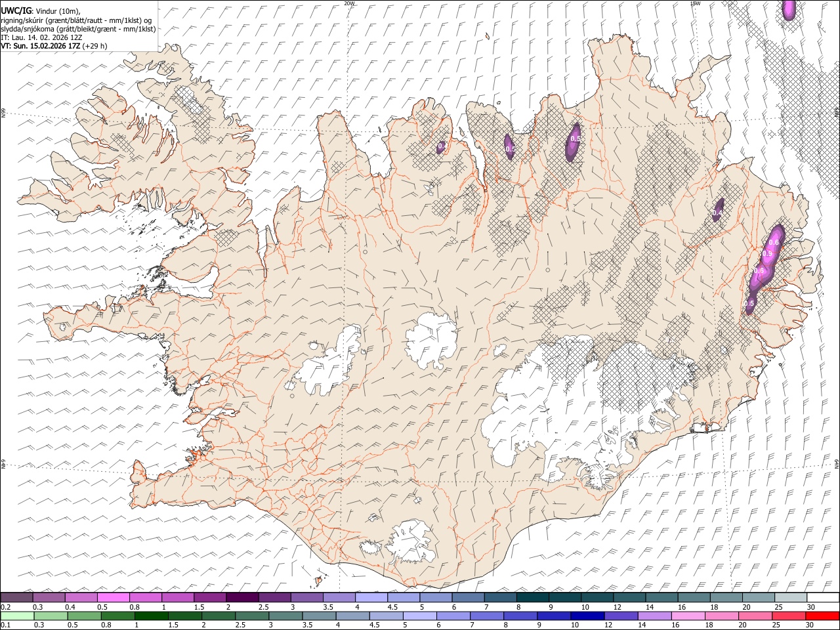Click the UWC/IG title text
The width and height of the screenshot is (840, 630).
coord(16,10)
